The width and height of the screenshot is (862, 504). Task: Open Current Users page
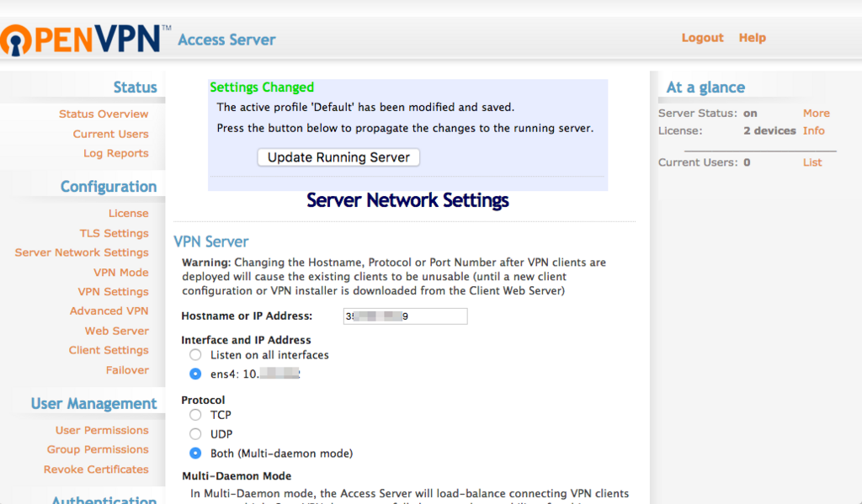[110, 134]
